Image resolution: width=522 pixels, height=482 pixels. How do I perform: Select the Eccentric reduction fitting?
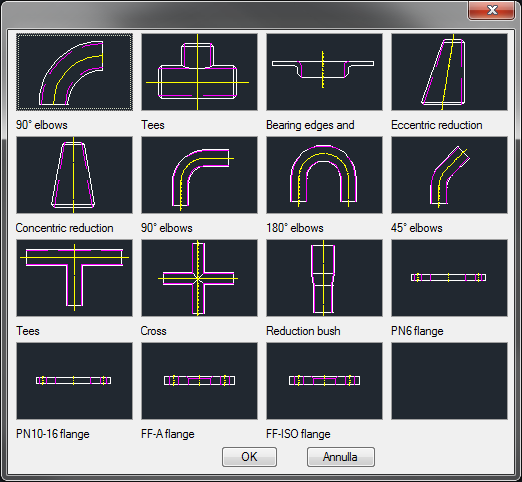tap(449, 72)
